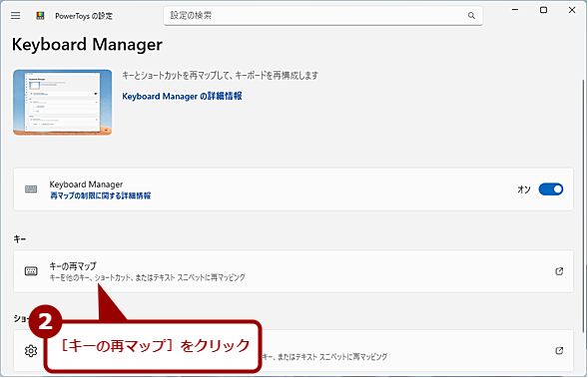Click the Keyboard Manager page heading
Screen dimensions: 588x378
pyautogui.click(x=87, y=45)
